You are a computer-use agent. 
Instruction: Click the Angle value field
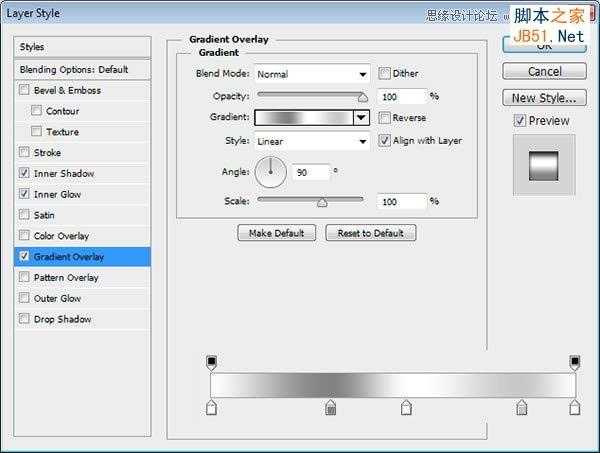[311, 172]
